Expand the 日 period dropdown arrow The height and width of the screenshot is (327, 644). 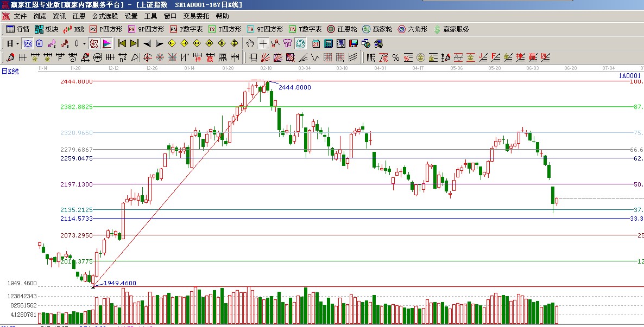click(17, 43)
